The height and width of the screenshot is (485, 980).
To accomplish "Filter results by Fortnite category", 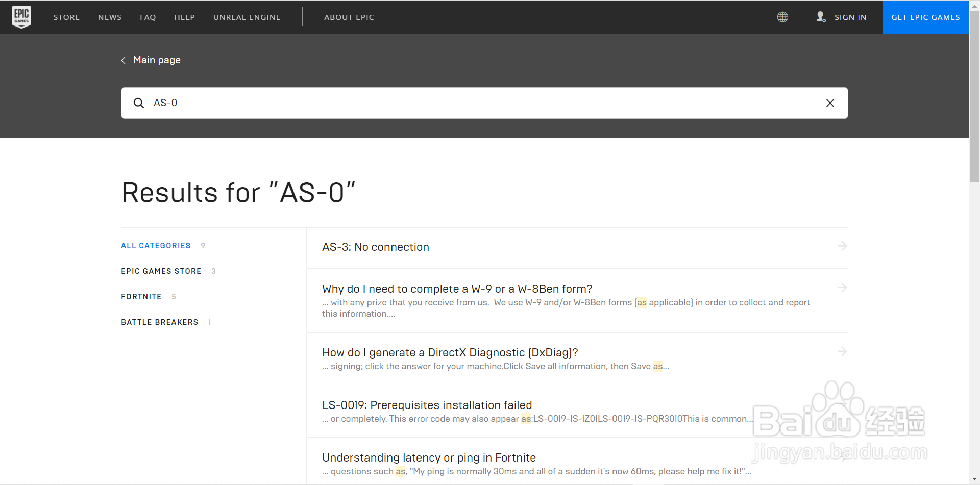I will pos(141,297).
